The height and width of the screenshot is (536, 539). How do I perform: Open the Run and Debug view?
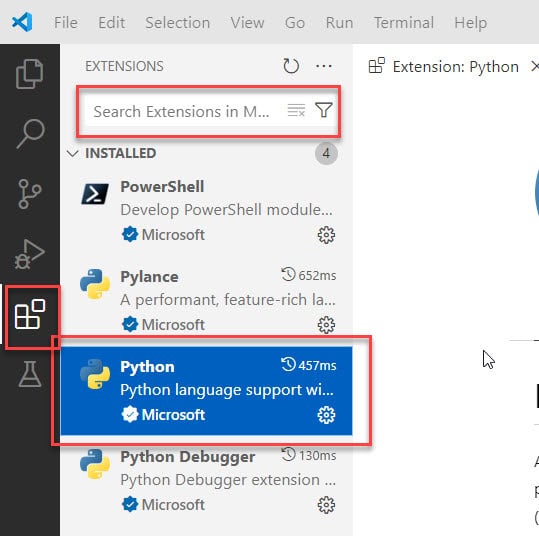click(x=30, y=254)
